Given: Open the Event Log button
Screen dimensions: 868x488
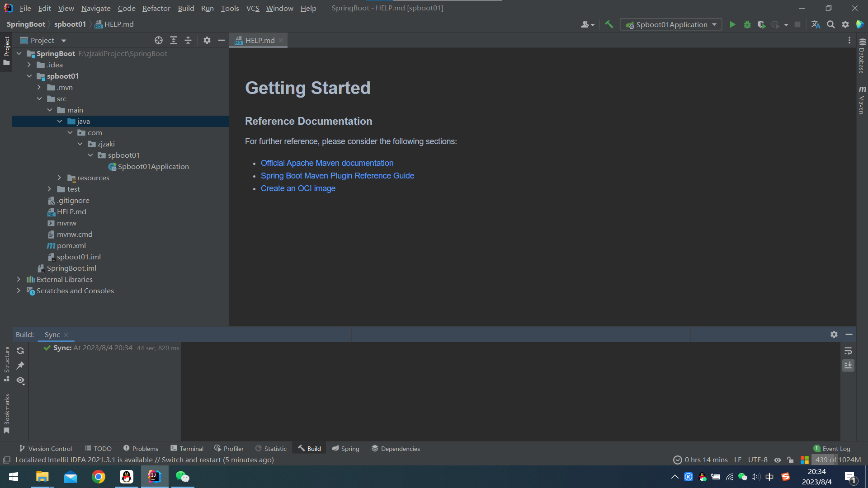Looking at the screenshot, I should (x=832, y=448).
